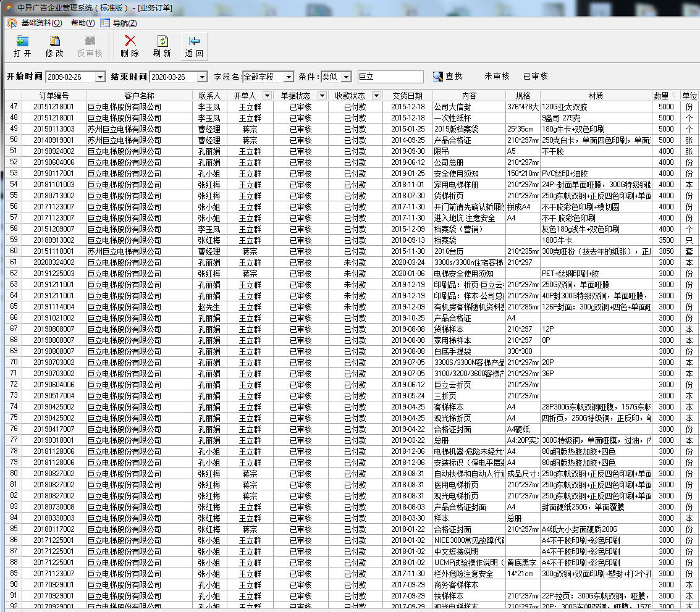Show 已审核 audited orders
This screenshot has height=612, width=700.
[535, 76]
